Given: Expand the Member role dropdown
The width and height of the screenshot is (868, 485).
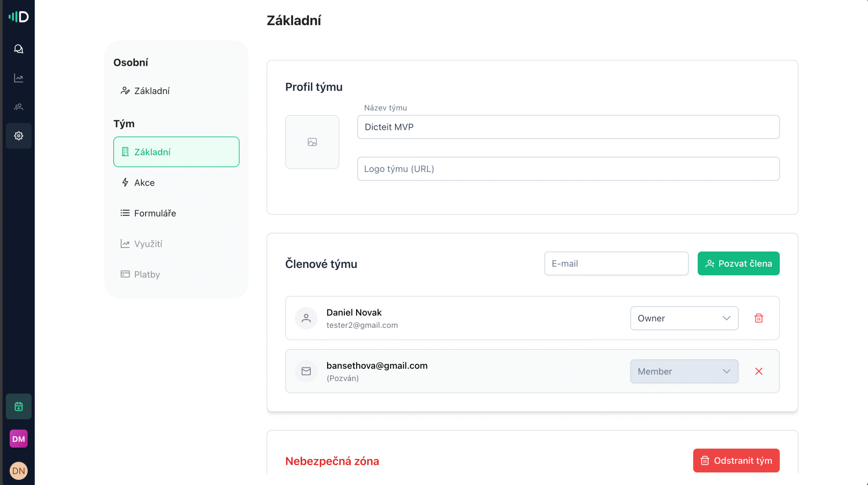Looking at the screenshot, I should (684, 371).
